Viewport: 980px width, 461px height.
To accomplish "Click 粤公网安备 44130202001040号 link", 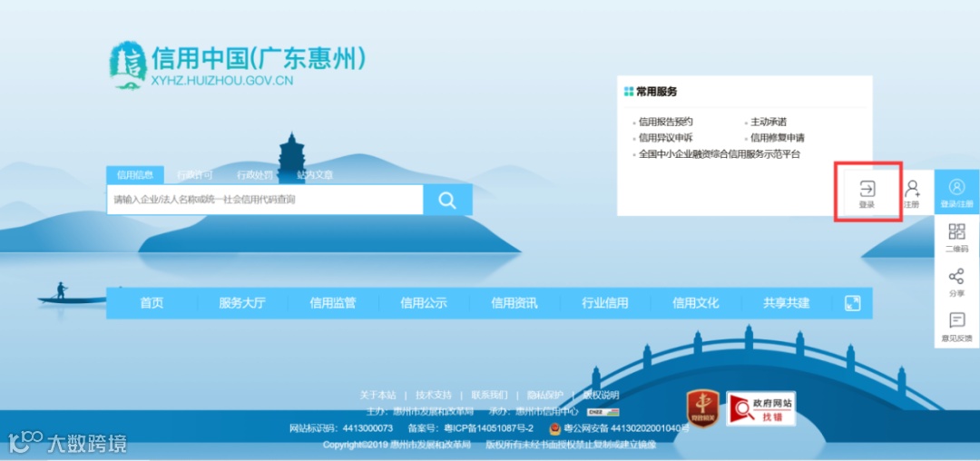I will (627, 428).
